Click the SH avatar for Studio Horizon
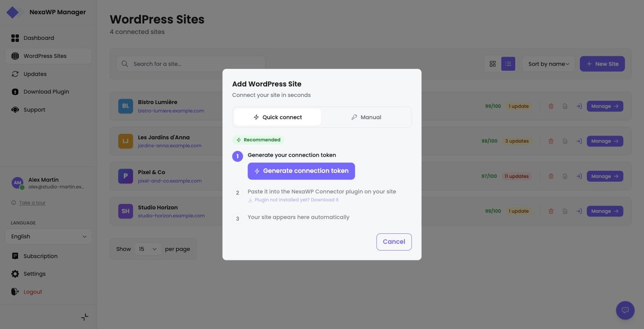 [125, 211]
